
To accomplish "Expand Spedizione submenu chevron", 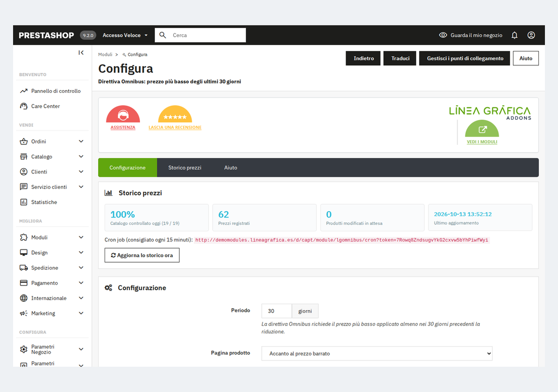I will coord(81,268).
